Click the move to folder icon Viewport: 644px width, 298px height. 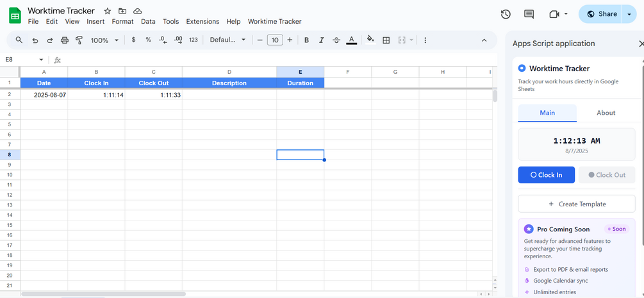coord(122,11)
